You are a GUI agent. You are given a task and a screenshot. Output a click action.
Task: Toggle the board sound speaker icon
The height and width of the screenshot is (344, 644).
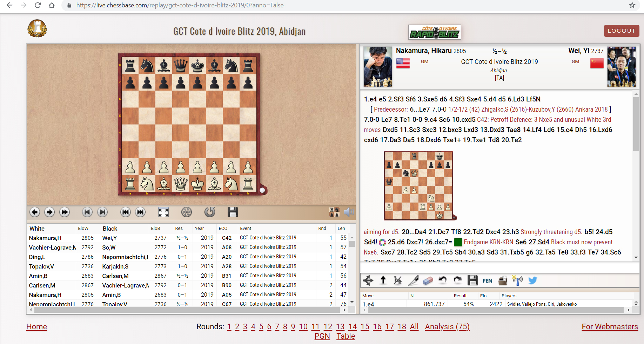349,212
